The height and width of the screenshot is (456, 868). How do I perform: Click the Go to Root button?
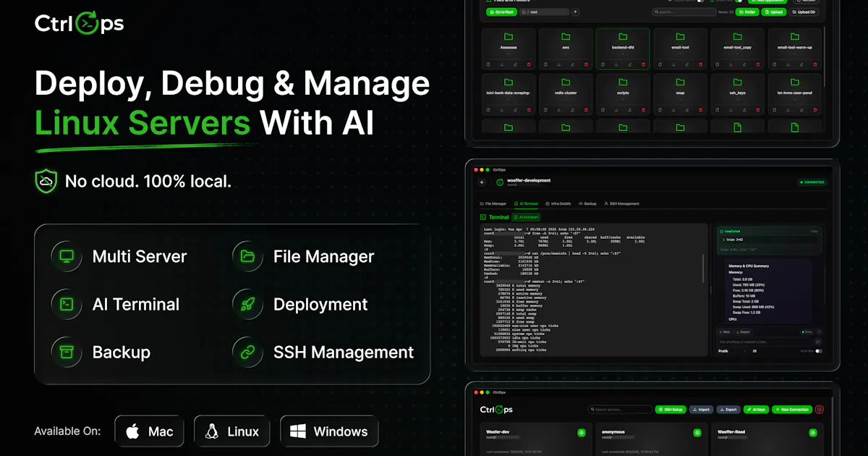coord(501,12)
